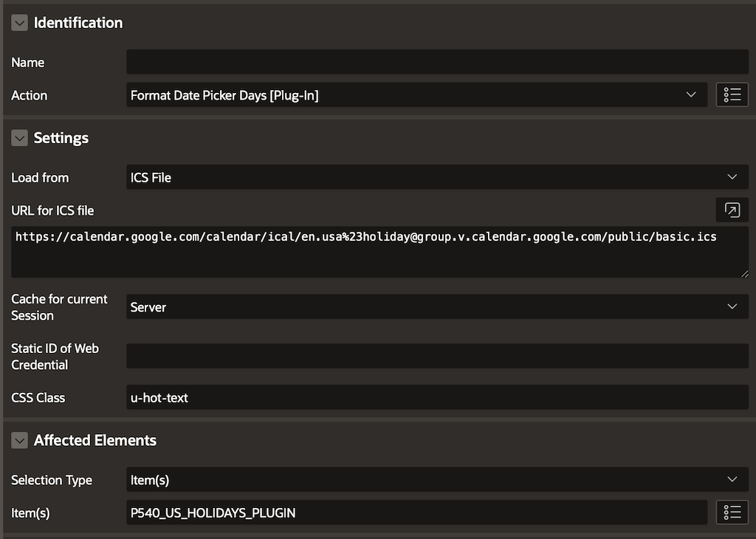Click the Item(s) field with P540_US_HOLIDAYS_PLUGIN
756x539 pixels.
tap(416, 512)
